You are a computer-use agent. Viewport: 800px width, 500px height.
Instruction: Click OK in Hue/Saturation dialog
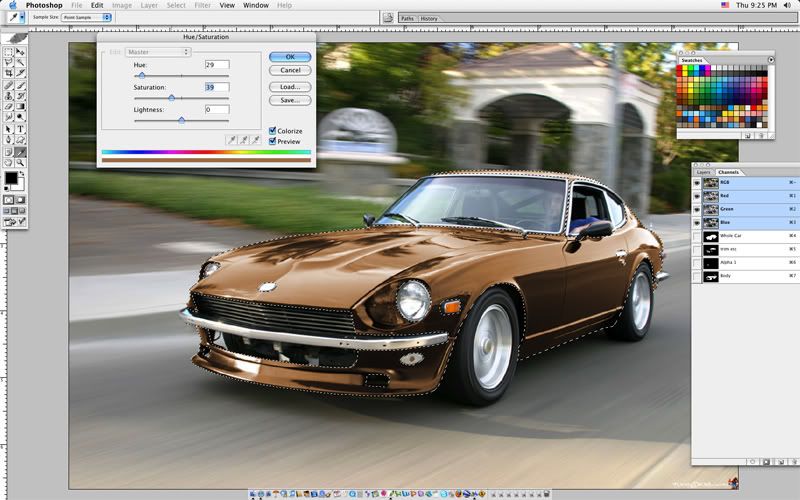(290, 57)
